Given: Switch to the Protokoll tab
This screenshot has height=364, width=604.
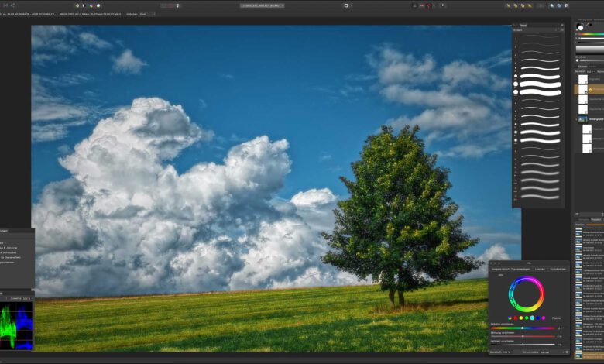Looking at the screenshot, I should [596, 219].
